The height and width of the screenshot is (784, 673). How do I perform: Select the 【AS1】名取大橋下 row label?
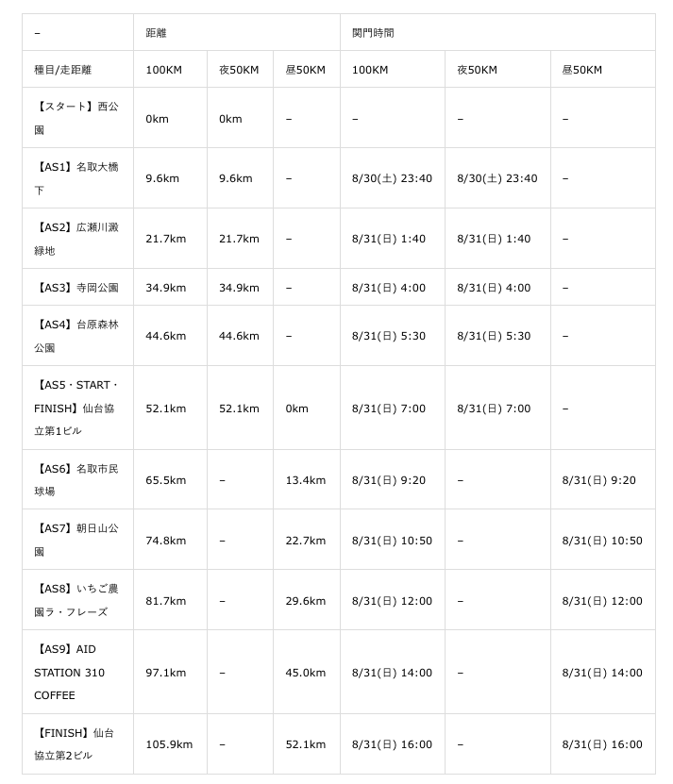coord(76,178)
